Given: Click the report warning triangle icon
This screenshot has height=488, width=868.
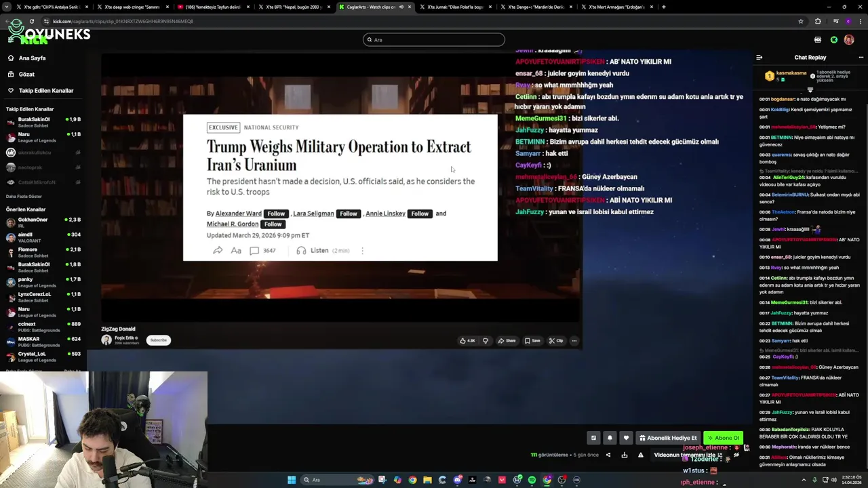Looking at the screenshot, I should [640, 455].
